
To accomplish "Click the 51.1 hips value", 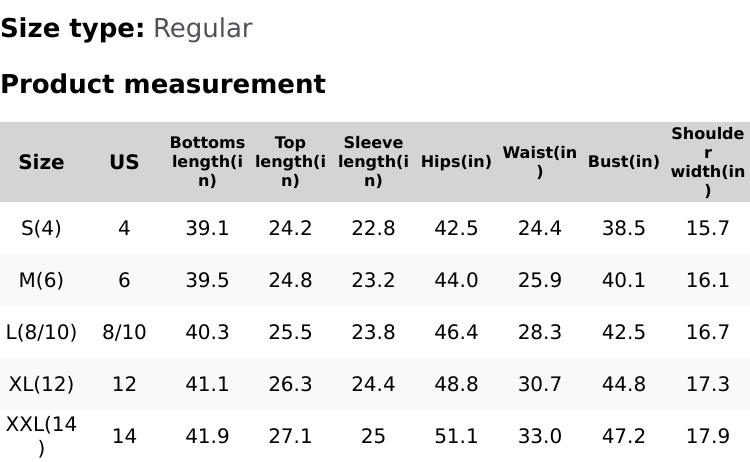I will point(456,436).
